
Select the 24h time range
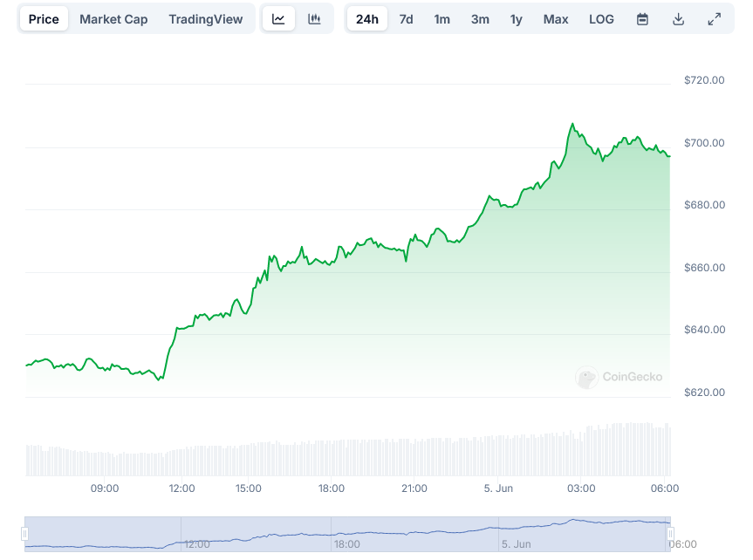pos(367,19)
